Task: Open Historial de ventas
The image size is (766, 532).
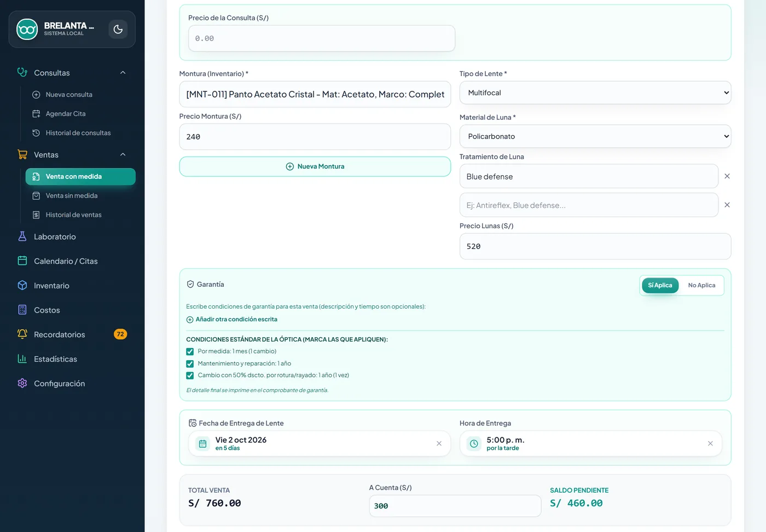Action: pyautogui.click(x=74, y=215)
